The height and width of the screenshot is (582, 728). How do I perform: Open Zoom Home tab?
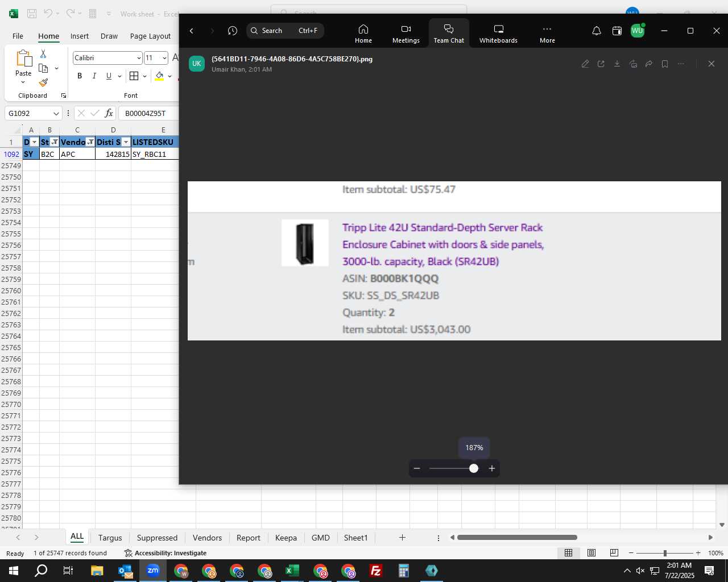tap(363, 34)
